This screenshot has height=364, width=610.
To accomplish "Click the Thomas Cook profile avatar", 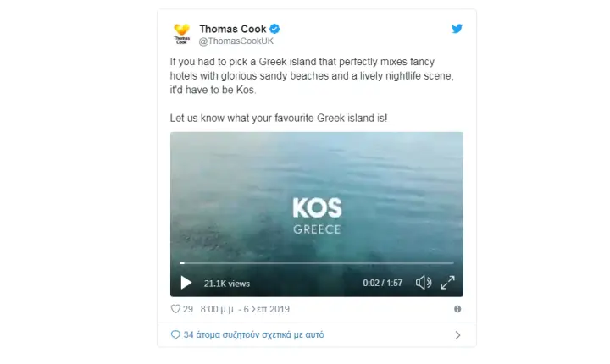I will tap(181, 34).
